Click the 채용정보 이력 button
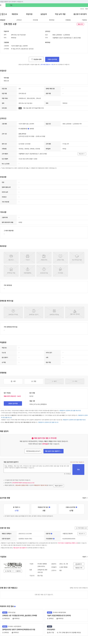This screenshot has width=88, height=644. tap(79, 568)
